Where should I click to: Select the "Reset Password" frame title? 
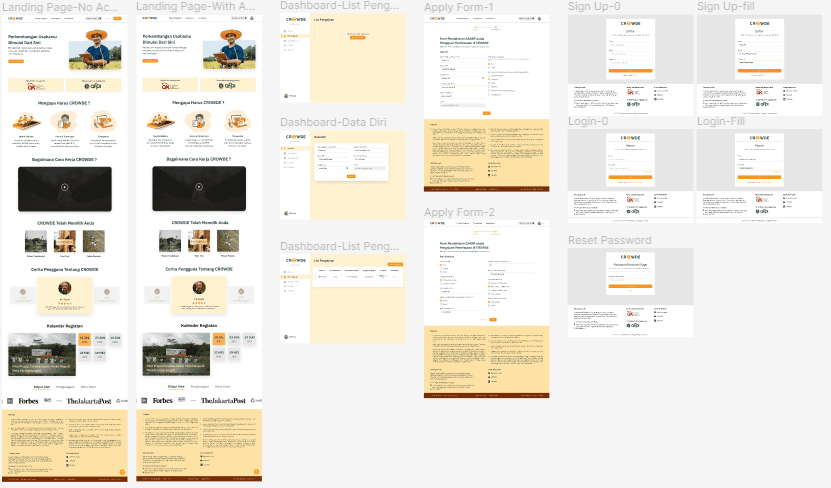click(x=609, y=240)
